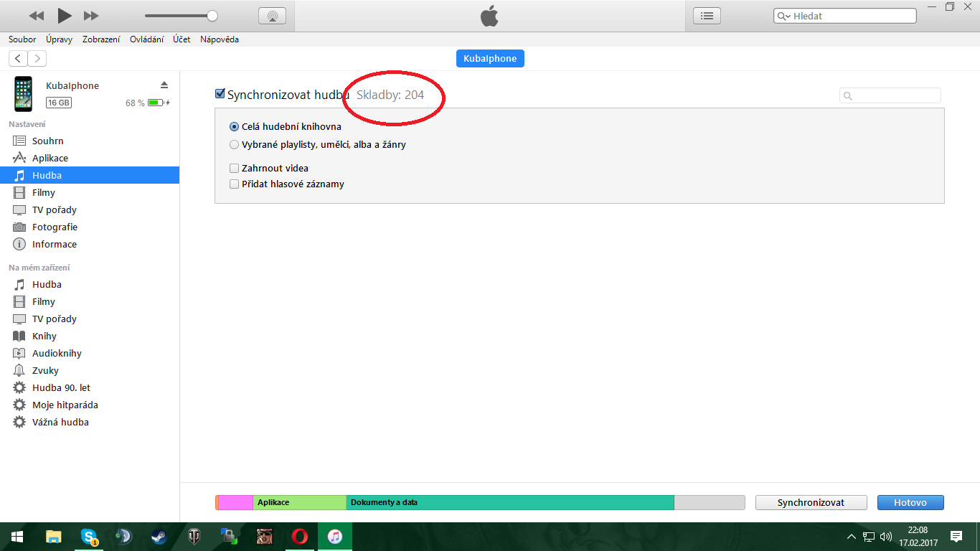980x551 pixels.
Task: Show hidden tray icons chevron
Action: coord(852,537)
